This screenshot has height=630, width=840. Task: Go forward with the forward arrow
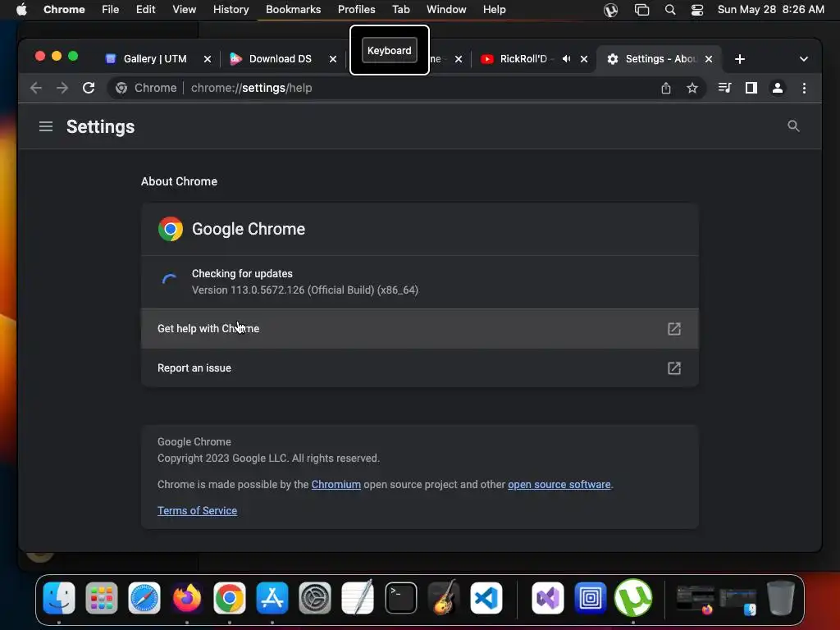(x=62, y=88)
